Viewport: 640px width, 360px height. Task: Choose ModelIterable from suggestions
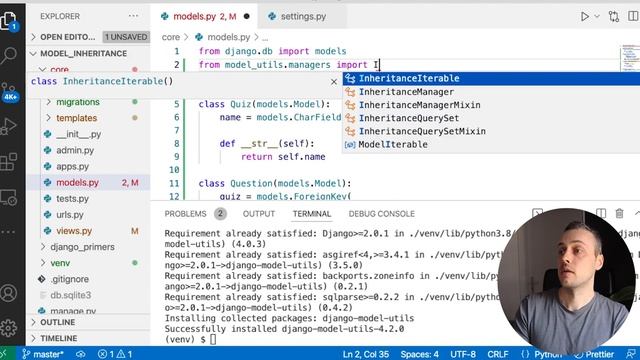491,144
